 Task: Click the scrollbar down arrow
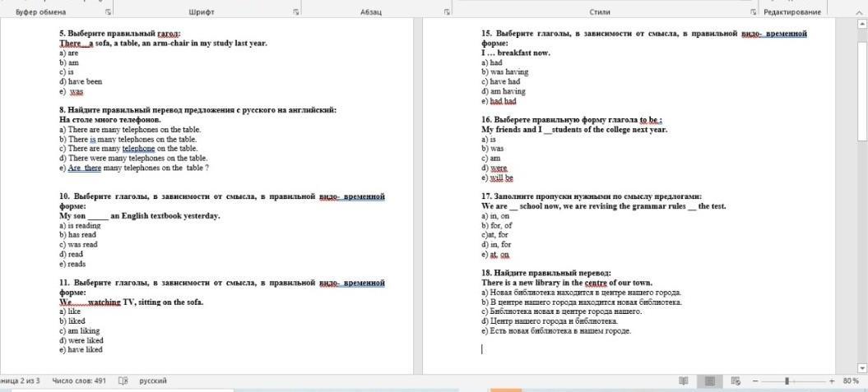862,368
